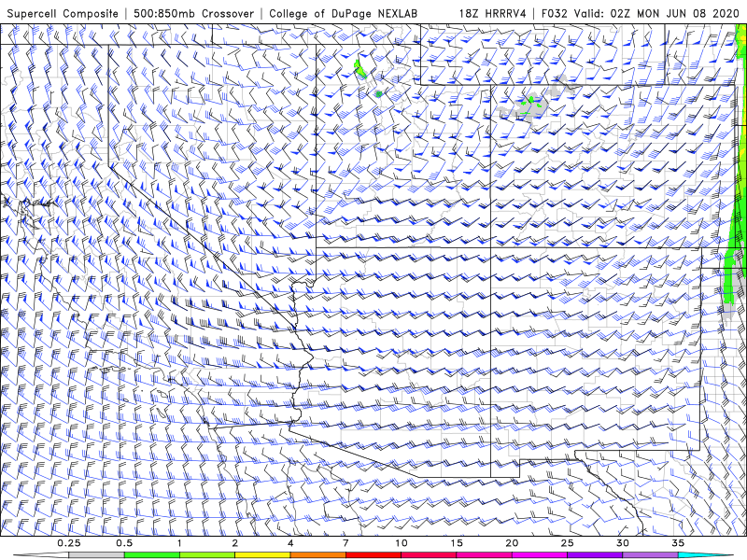Viewport: 747px width, 560px height.
Task: Click the "18Z HRRRV4" model run text
Action: (x=493, y=14)
